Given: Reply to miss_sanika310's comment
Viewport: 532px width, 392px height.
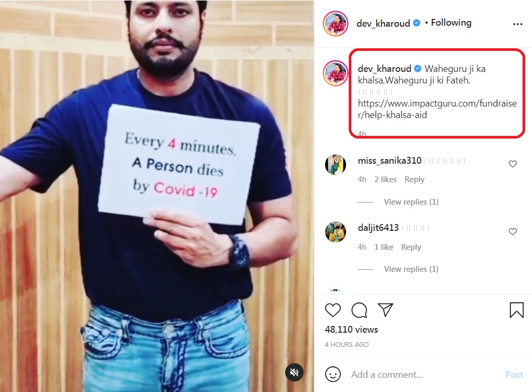Looking at the screenshot, I should [x=414, y=179].
